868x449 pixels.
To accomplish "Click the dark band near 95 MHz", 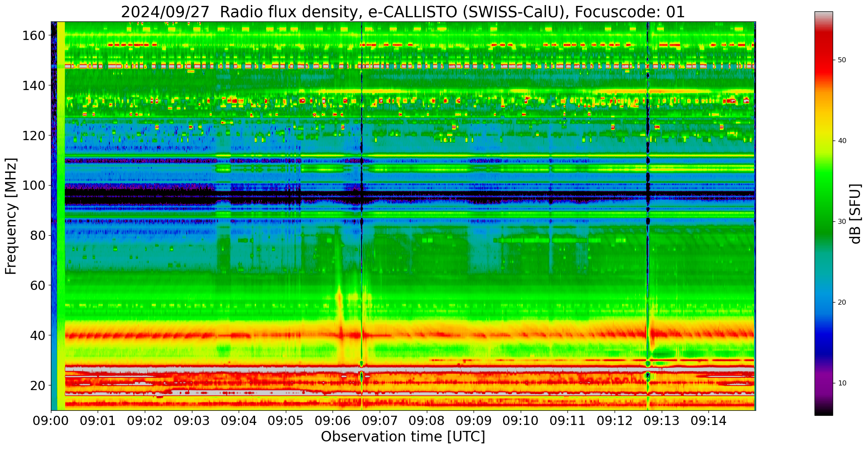I will 410,197.
